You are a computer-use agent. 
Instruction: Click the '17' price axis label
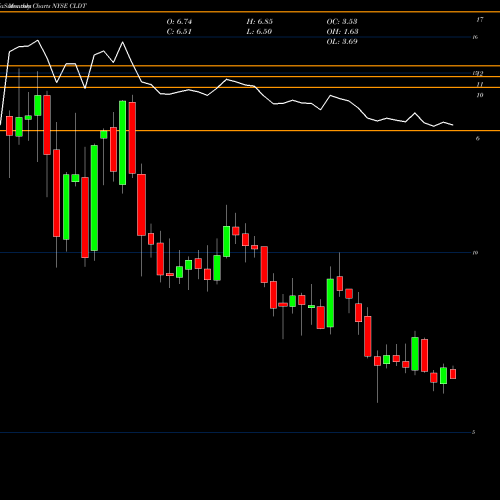click(480, 20)
